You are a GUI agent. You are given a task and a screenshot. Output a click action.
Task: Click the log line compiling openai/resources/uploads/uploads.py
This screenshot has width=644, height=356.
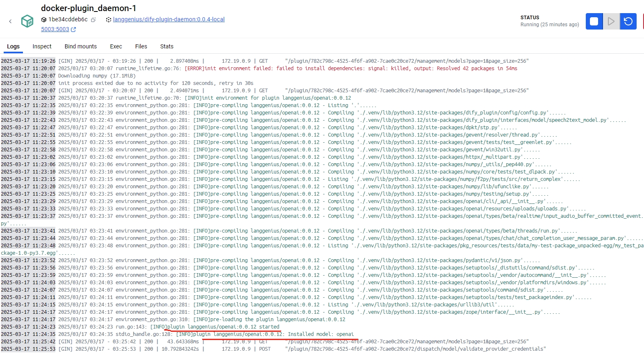[294, 209]
